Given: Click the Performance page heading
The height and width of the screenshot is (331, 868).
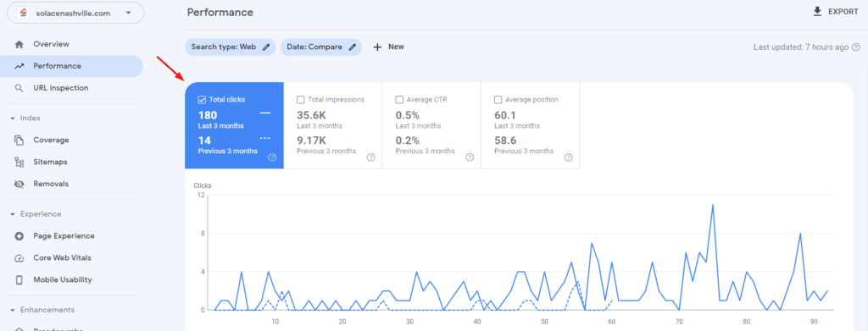Looking at the screenshot, I should click(220, 12).
